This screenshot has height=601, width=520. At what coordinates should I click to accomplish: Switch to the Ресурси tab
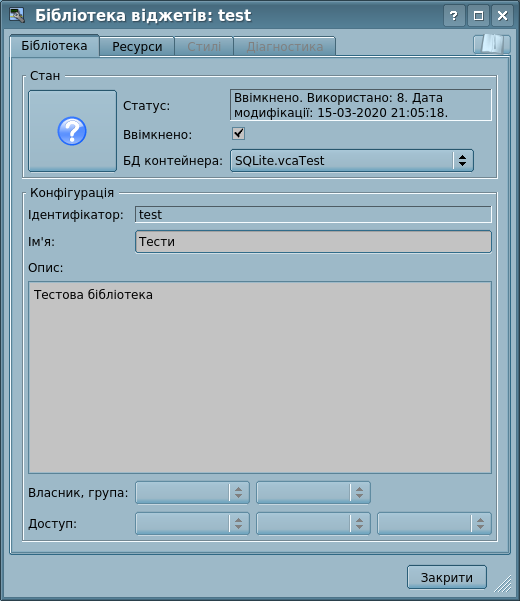137,47
